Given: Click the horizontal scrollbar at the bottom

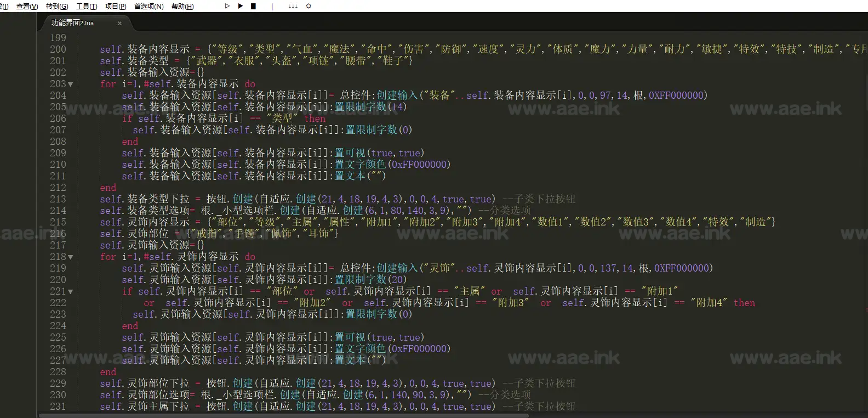Looking at the screenshot, I should 284,415.
